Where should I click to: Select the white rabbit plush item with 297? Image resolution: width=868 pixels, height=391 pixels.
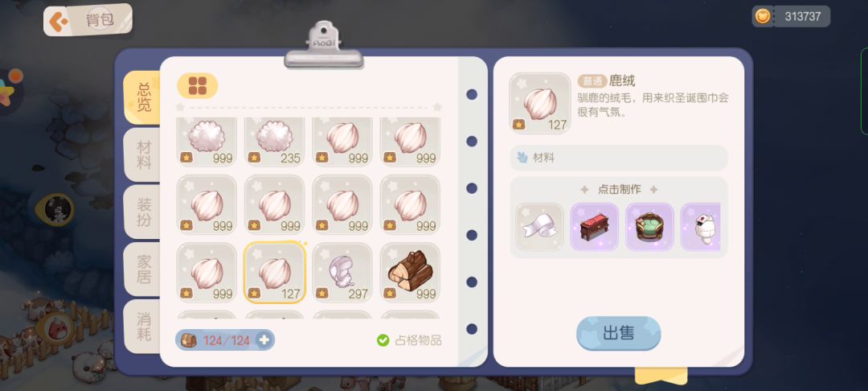342,273
